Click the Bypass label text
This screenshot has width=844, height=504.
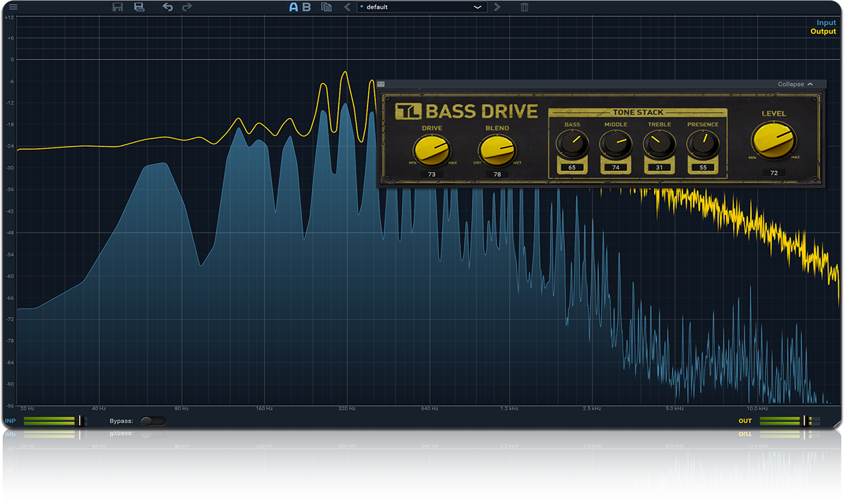[x=121, y=421]
